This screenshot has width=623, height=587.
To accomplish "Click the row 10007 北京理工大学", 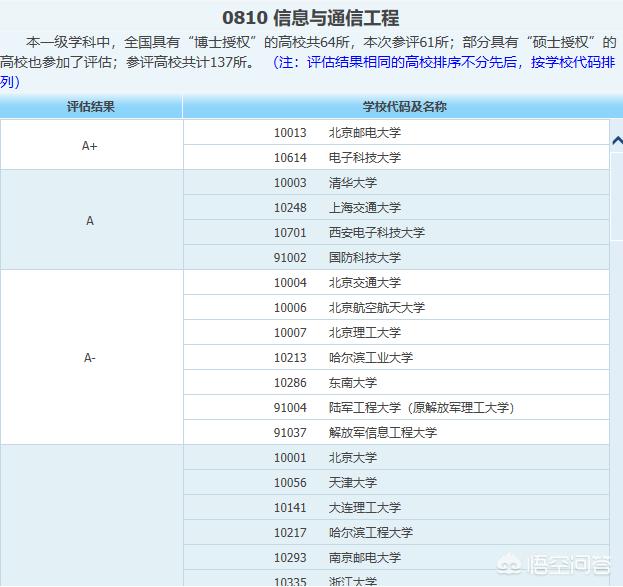I will pos(396,333).
